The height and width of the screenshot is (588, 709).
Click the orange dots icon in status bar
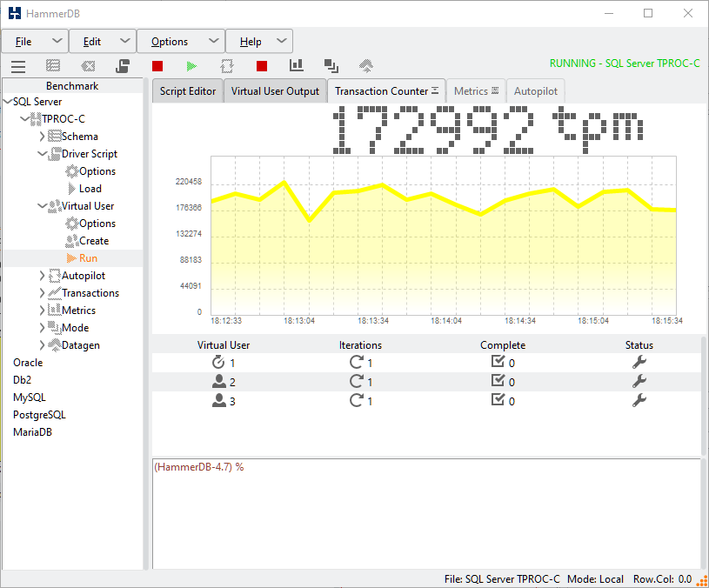point(702,580)
